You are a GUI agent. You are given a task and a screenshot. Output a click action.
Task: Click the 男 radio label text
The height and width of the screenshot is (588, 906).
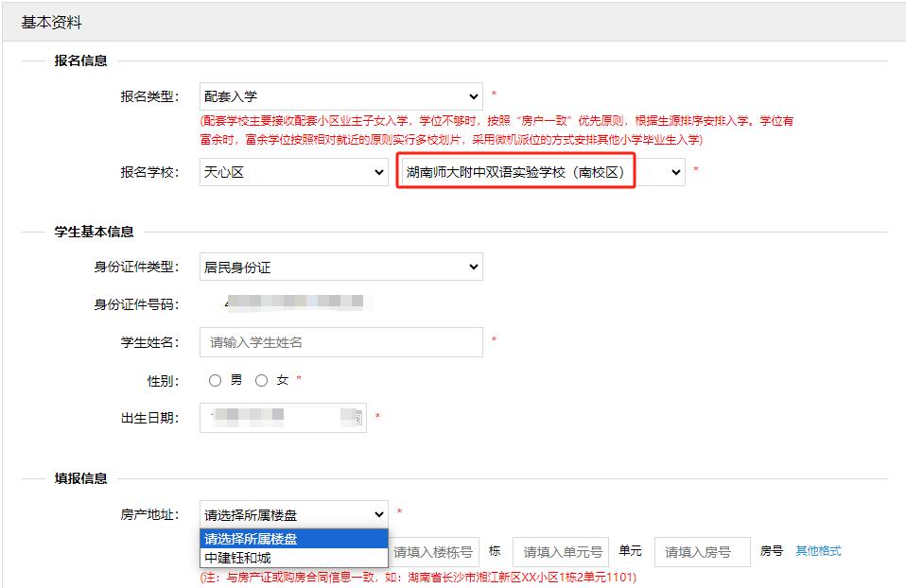[236, 380]
